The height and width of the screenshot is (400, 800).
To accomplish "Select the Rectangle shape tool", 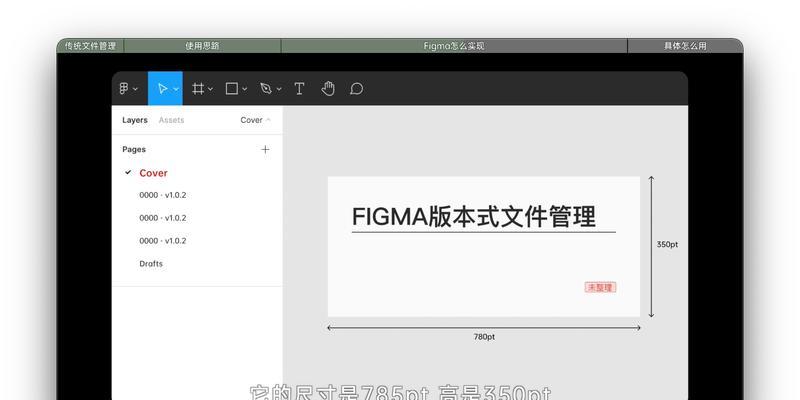I will coord(232,89).
